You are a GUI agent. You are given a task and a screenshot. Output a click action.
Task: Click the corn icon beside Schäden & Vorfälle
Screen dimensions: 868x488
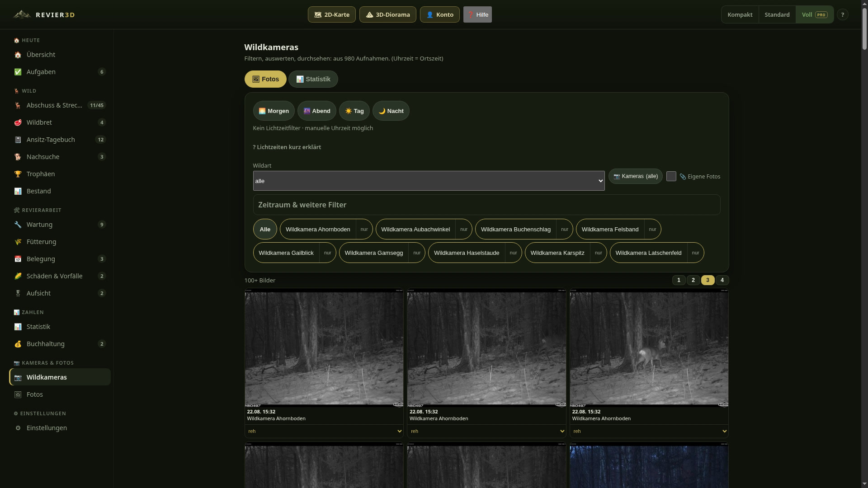[18, 276]
